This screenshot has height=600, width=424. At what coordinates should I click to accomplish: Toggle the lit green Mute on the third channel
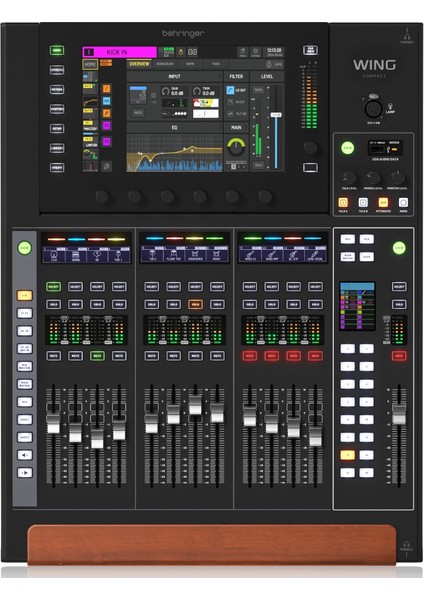pos(97,356)
